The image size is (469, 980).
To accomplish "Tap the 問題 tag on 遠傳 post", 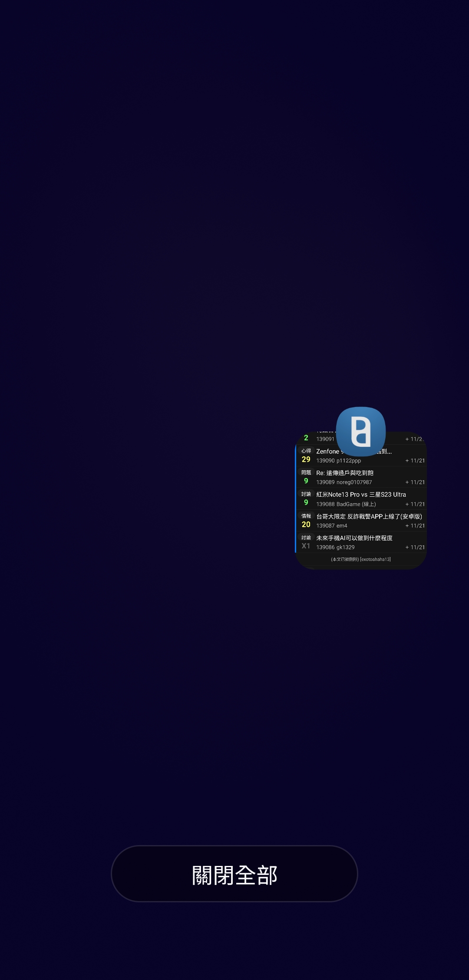I will pyautogui.click(x=306, y=472).
